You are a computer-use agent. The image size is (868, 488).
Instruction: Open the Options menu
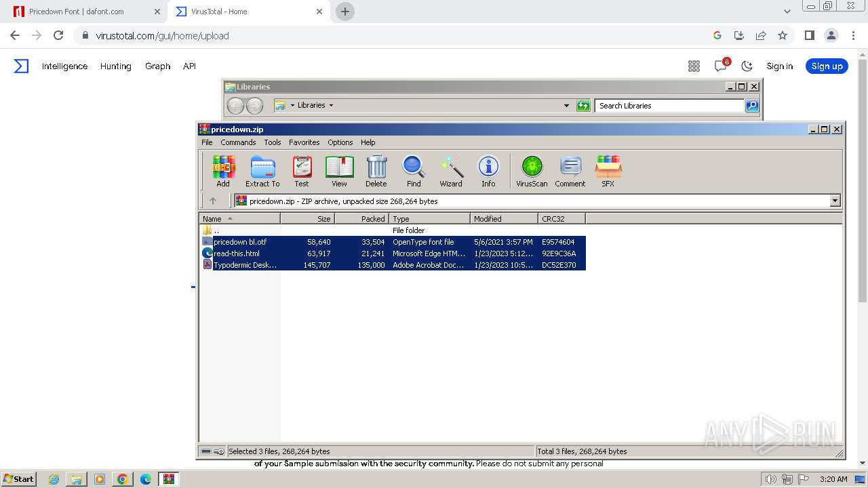(x=340, y=142)
